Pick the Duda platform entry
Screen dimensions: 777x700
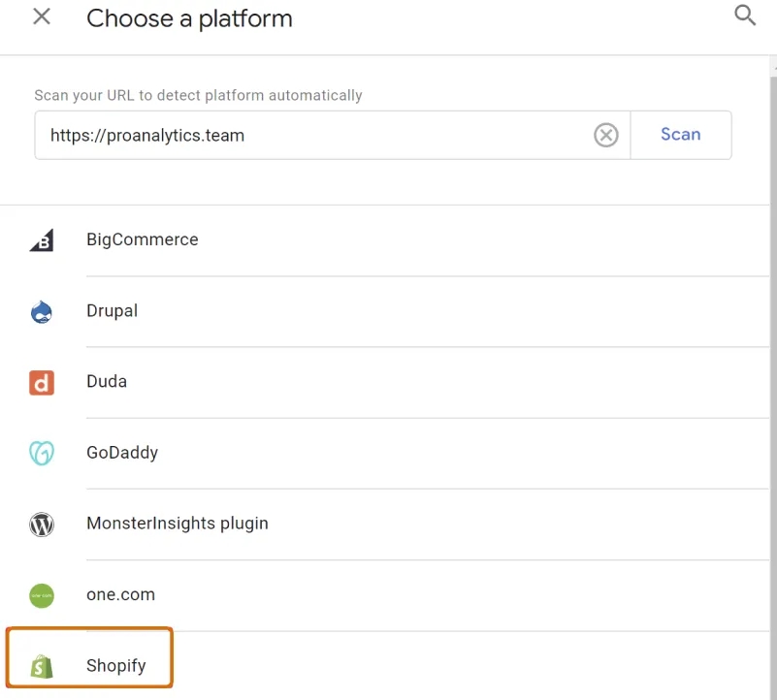(x=384, y=382)
